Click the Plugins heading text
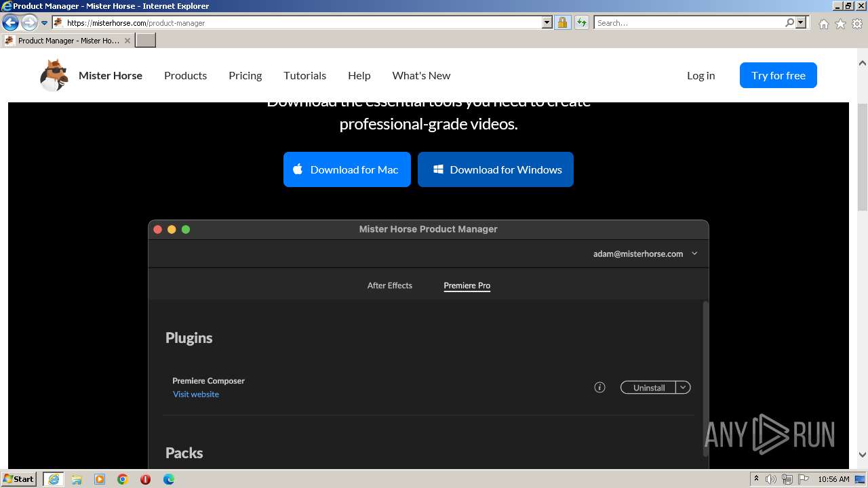Screen dimensions: 868x488 (x=189, y=338)
